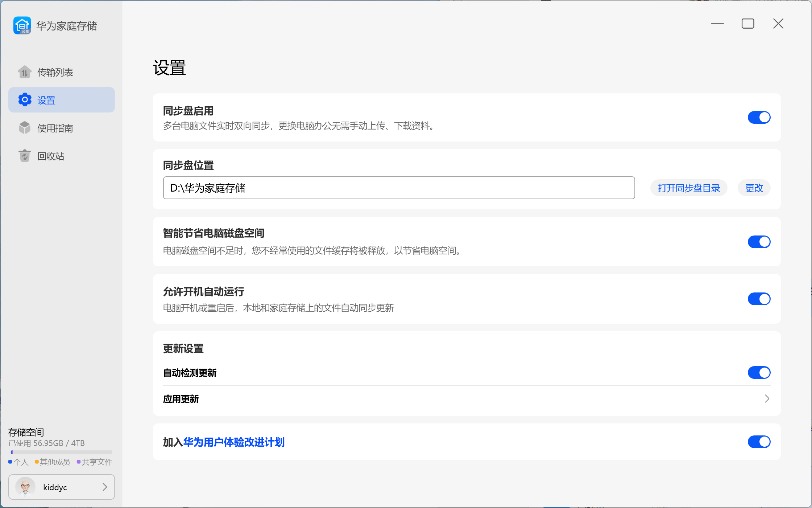The height and width of the screenshot is (508, 812).
Task: Expand the kiddyc account chevron
Action: [105, 487]
